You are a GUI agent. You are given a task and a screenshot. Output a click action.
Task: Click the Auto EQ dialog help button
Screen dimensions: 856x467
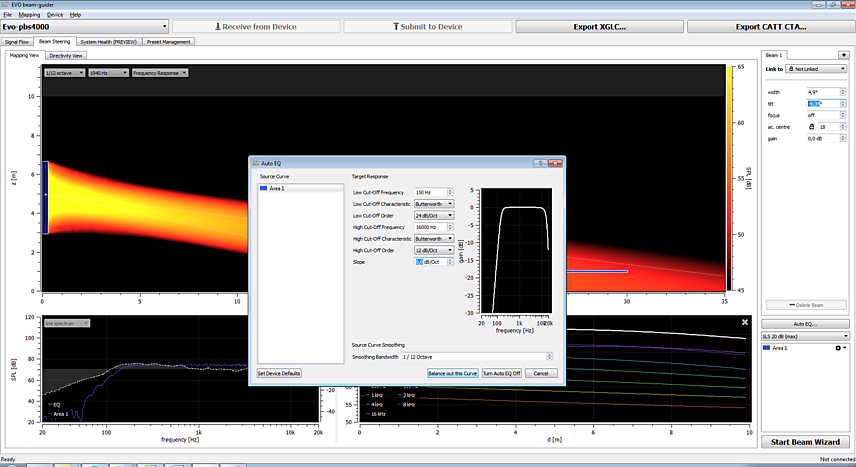pyautogui.click(x=540, y=163)
